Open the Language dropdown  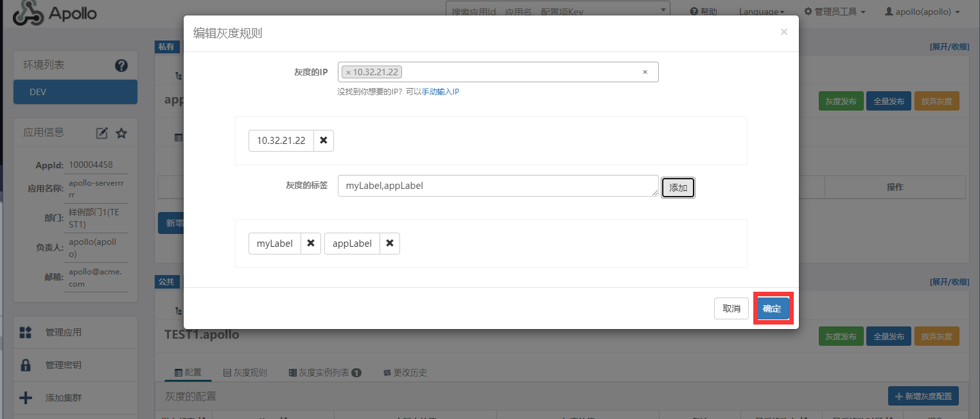tap(762, 11)
